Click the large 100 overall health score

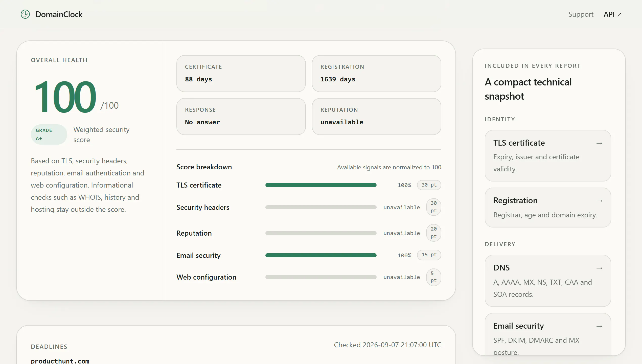(65, 97)
